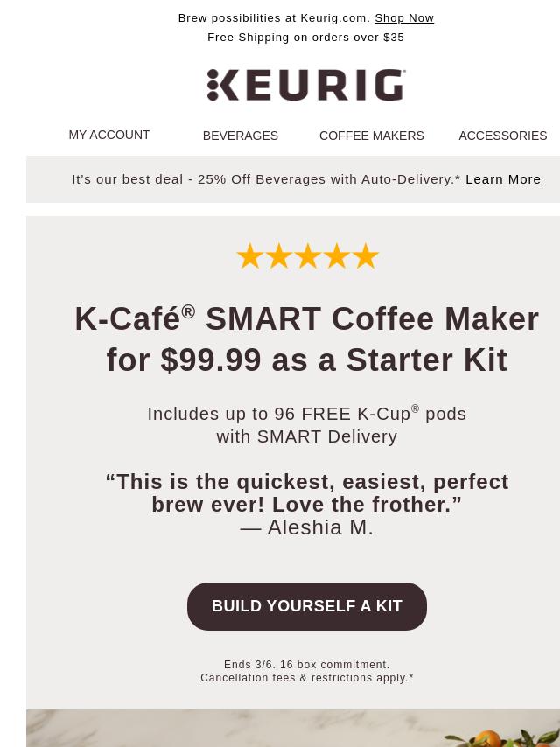Click the fourth gold rating star
The height and width of the screenshot is (747, 560).
337,255
